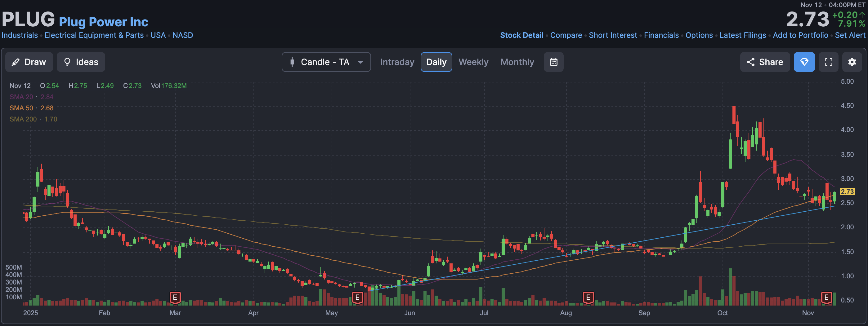
Task: Expand the Candle - TA chart type dropdown
Action: click(x=326, y=62)
